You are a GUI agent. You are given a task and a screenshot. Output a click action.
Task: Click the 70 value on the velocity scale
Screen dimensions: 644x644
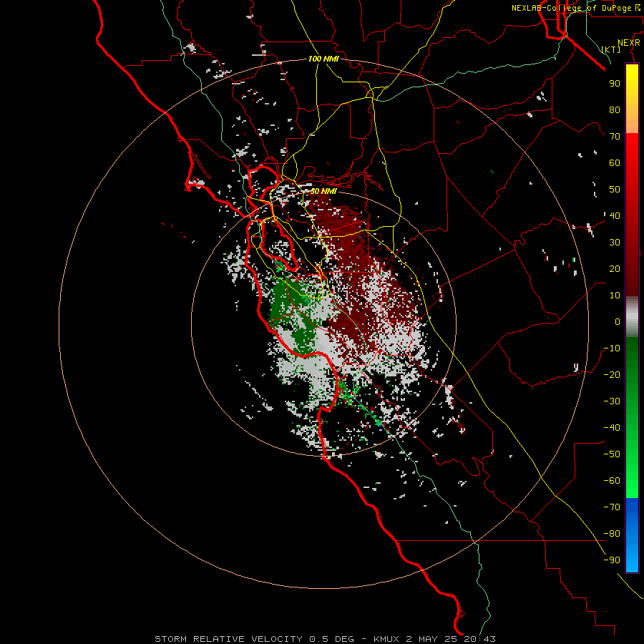click(615, 137)
